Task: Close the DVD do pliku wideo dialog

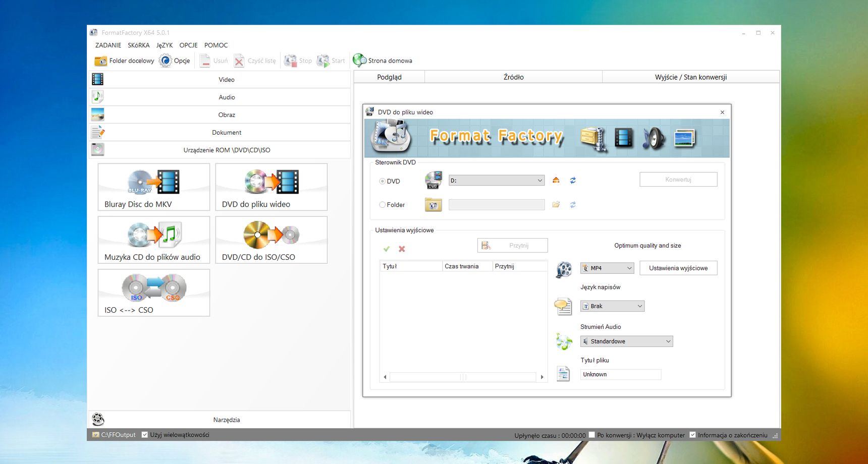Action: (x=722, y=112)
